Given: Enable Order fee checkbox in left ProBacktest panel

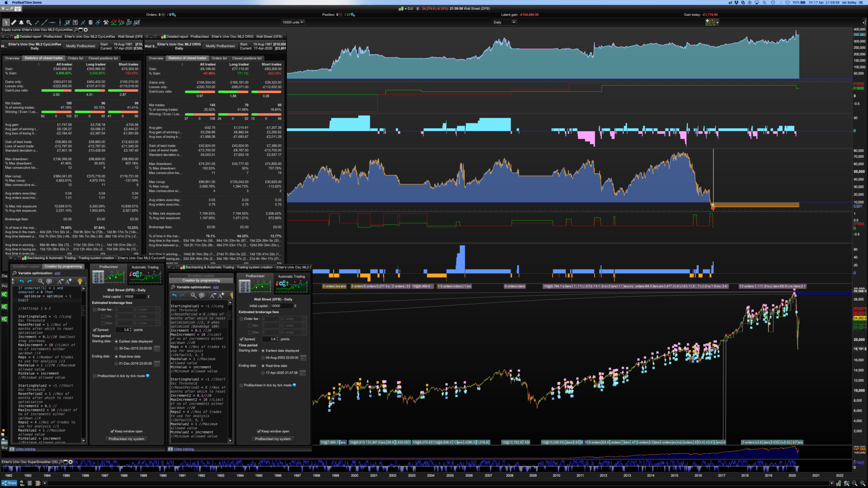Looking at the screenshot, I should [95, 310].
